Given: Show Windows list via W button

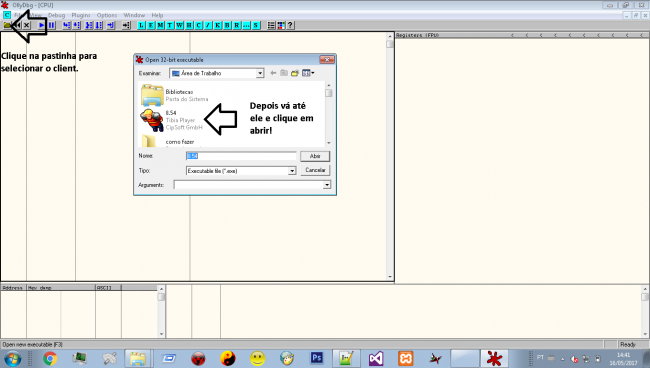Looking at the screenshot, I should [179, 25].
